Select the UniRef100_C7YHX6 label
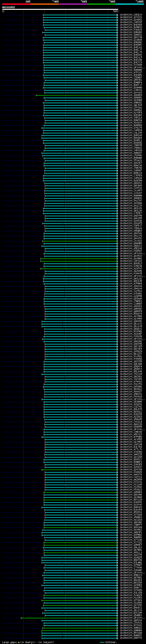146x644 pixels. [x=131, y=567]
